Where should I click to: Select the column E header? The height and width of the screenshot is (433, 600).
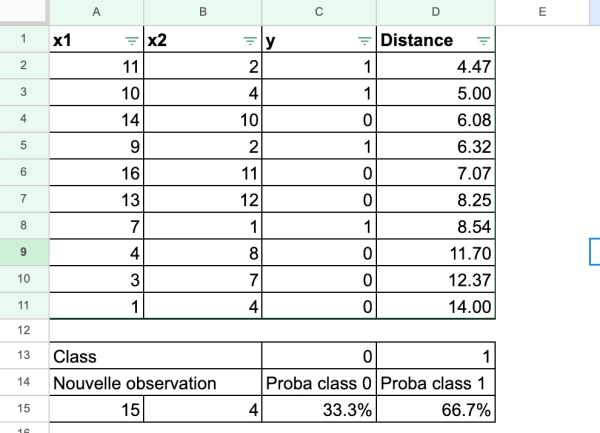pos(541,13)
